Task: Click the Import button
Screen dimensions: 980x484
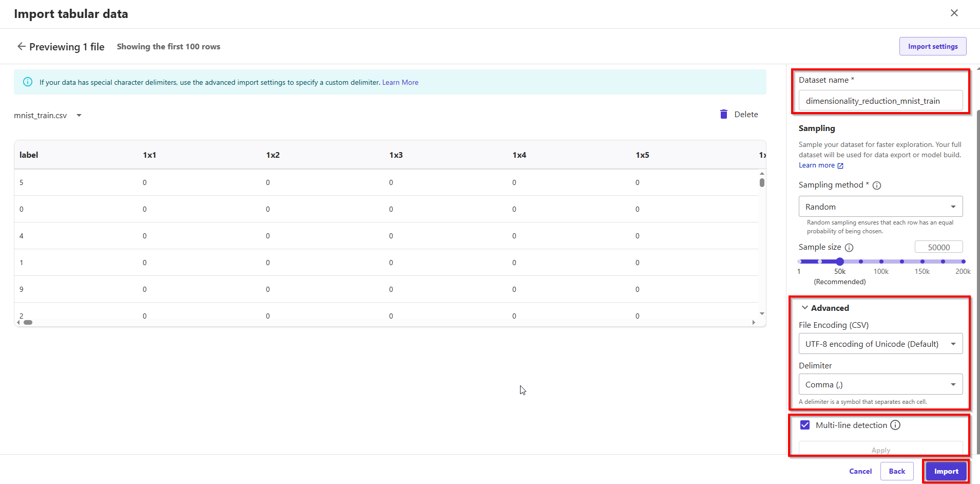Action: 946,471
